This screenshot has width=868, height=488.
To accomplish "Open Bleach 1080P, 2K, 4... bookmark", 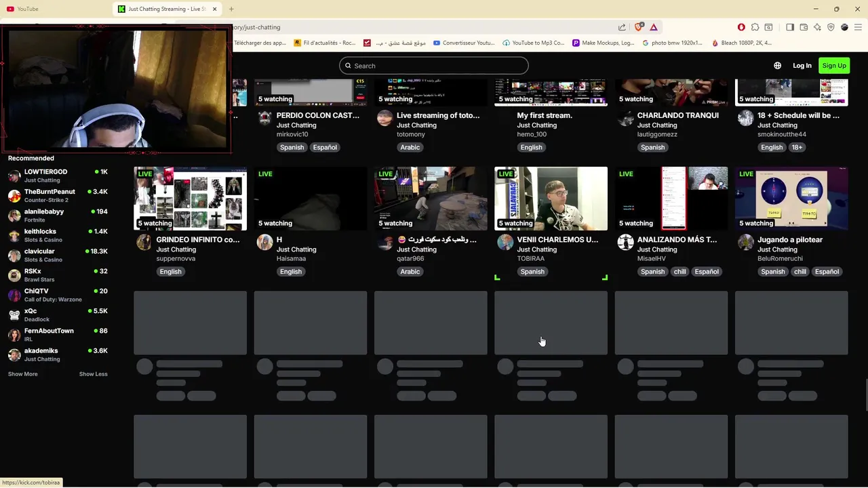I will [742, 43].
